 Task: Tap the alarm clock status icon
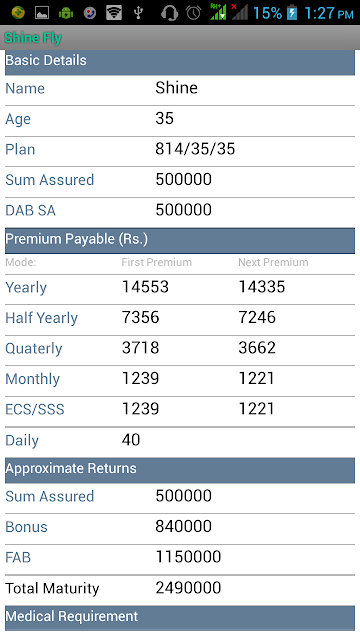[x=193, y=13]
